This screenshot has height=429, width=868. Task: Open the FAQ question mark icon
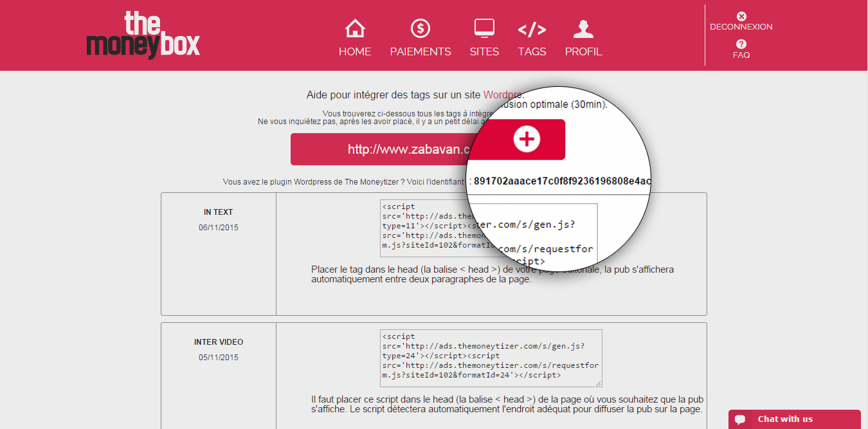click(741, 44)
